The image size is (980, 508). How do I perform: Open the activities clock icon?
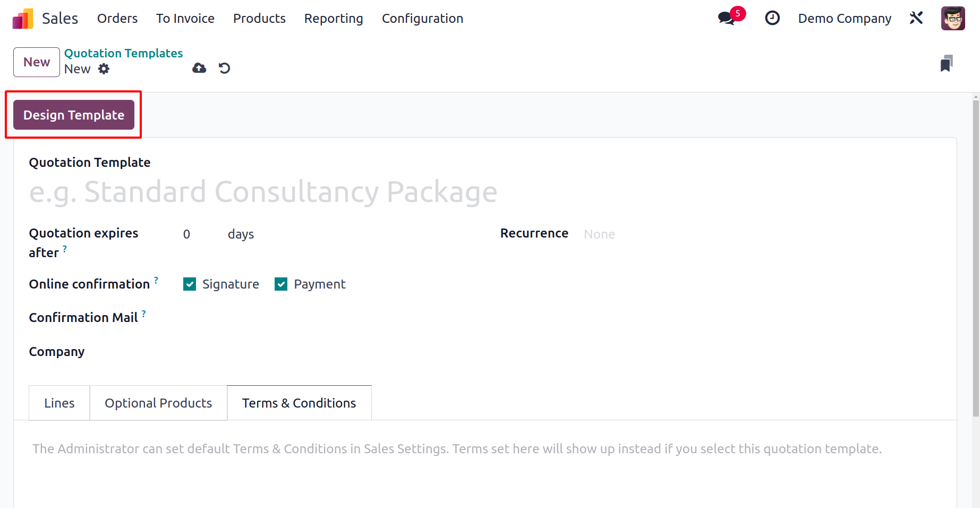772,18
